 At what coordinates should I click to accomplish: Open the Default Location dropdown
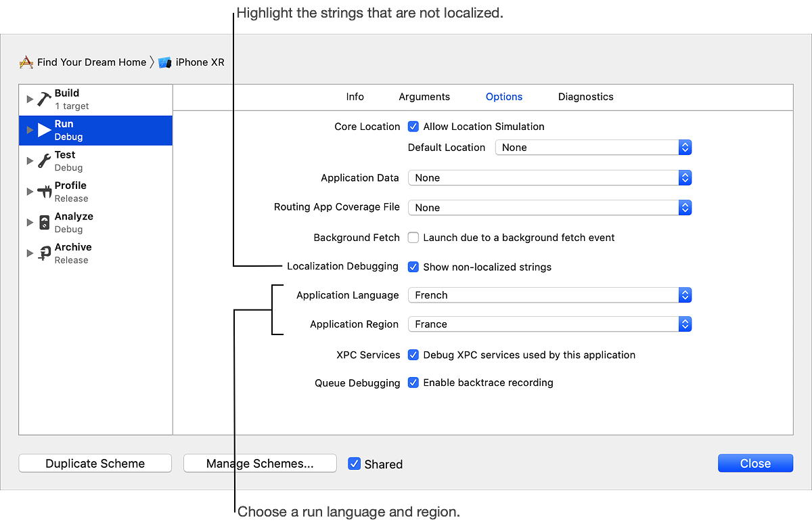tap(593, 148)
